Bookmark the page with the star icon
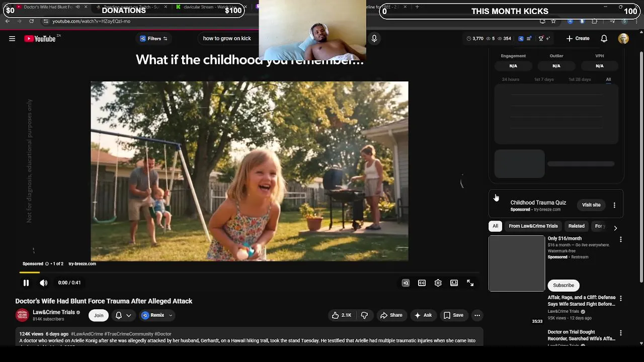Image resolution: width=644 pixels, height=362 pixels. click(553, 21)
